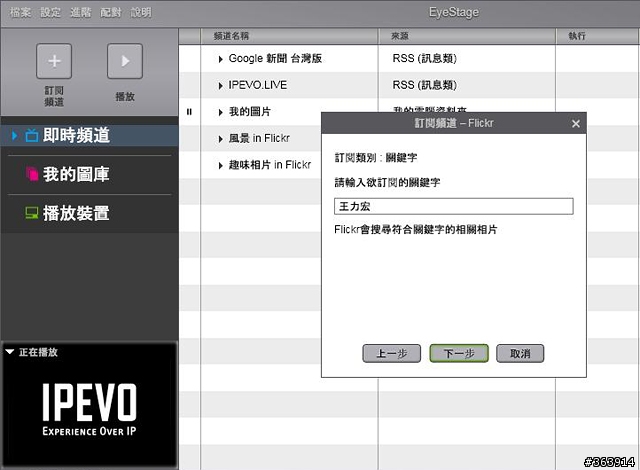Click the 正在播放 panel label
This screenshot has width=640, height=470.
click(x=38, y=352)
